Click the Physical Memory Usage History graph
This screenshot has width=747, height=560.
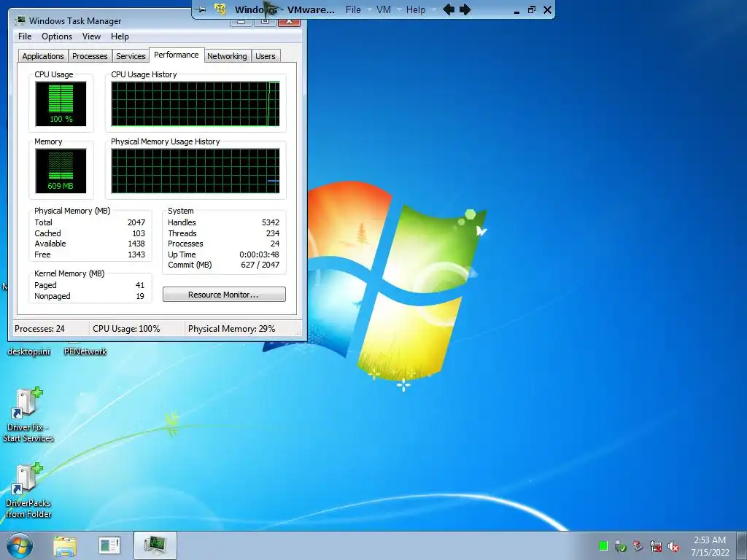click(196, 171)
